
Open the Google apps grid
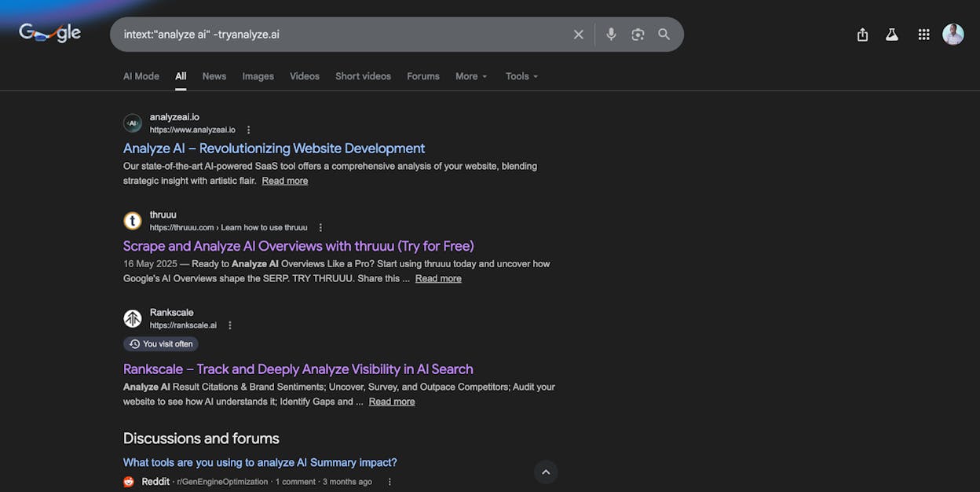pos(923,35)
